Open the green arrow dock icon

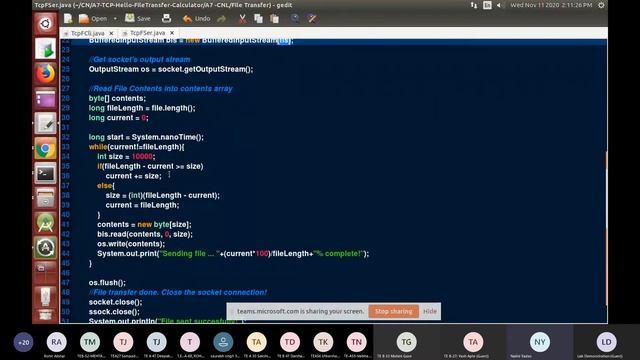[45, 49]
